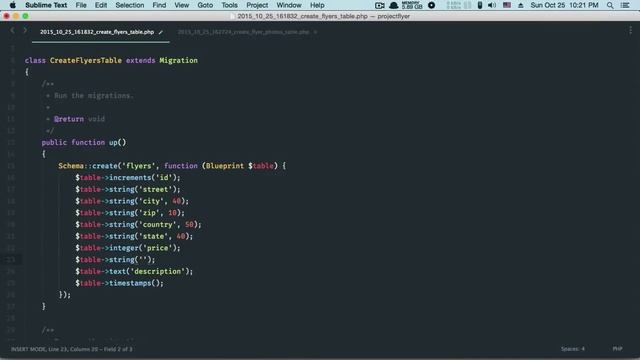Open the volume control
Viewport: 640px width, 360px height.
492,5
